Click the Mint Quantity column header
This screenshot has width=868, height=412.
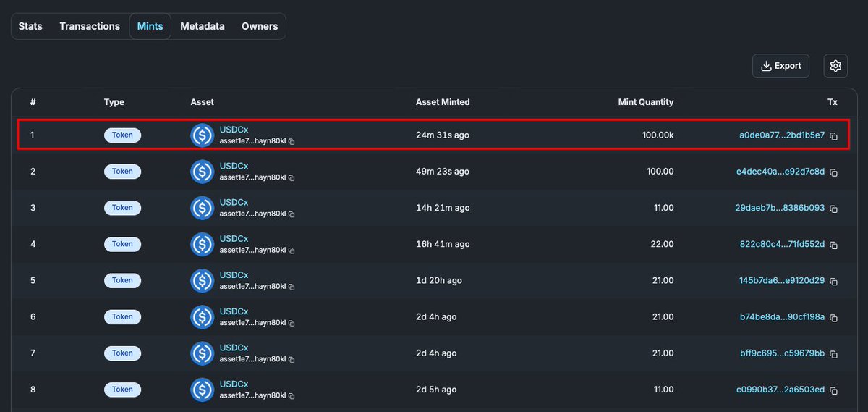tap(645, 102)
